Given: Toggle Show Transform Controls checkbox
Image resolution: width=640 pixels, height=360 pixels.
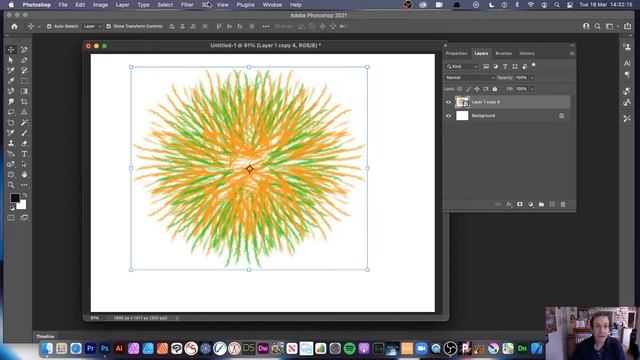Looking at the screenshot, I should tap(109, 26).
